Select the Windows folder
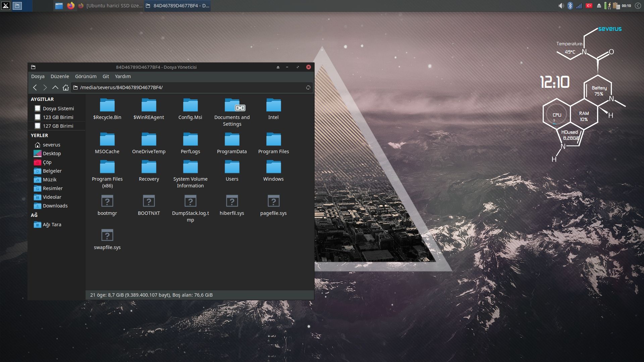 [x=273, y=171]
